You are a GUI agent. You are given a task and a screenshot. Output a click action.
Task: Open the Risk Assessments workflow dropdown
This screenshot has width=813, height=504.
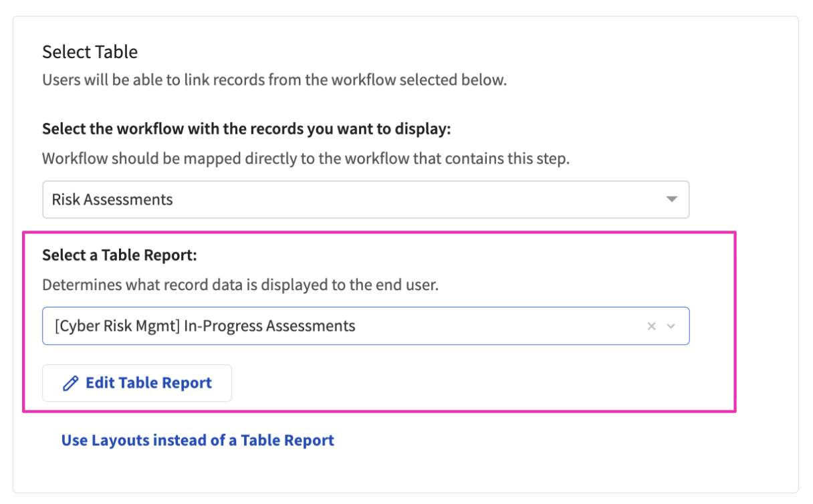pyautogui.click(x=365, y=199)
